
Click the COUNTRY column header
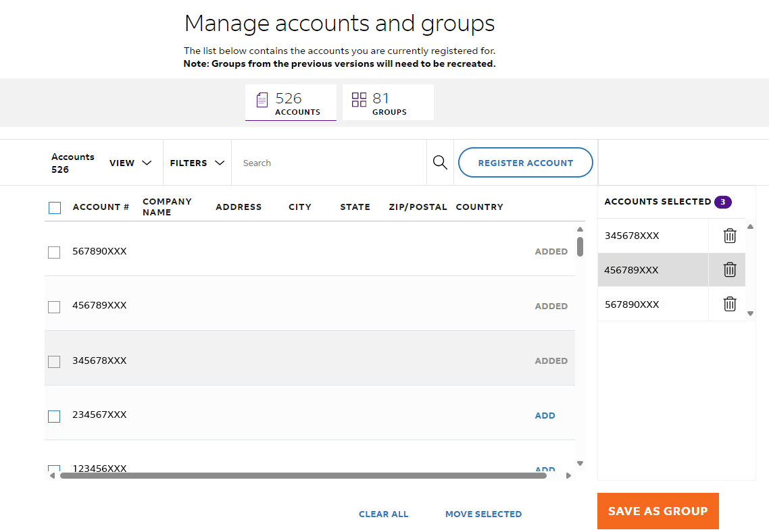480,207
